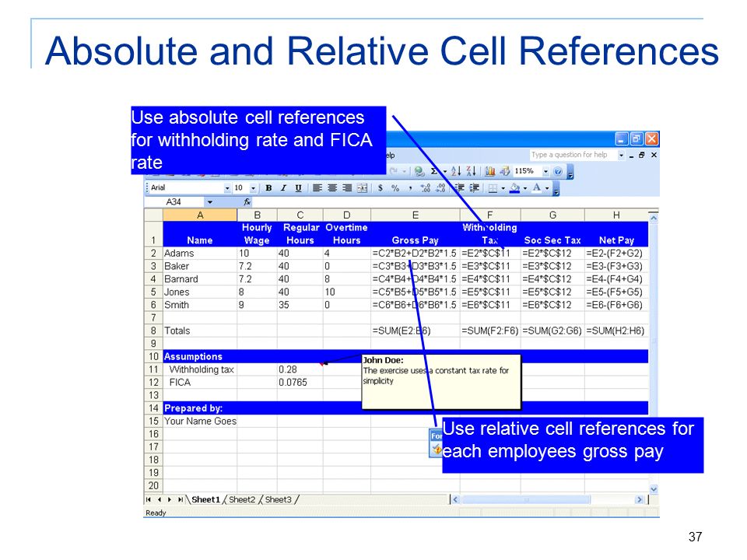Screen dimensions: 747x560
Task: Go to first sheet tab arrow
Action: coord(149,499)
